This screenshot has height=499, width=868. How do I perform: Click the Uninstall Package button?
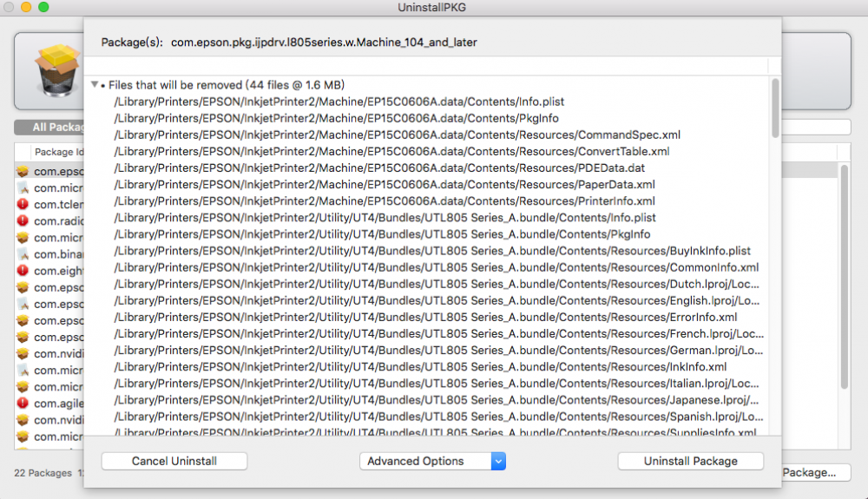(x=690, y=461)
